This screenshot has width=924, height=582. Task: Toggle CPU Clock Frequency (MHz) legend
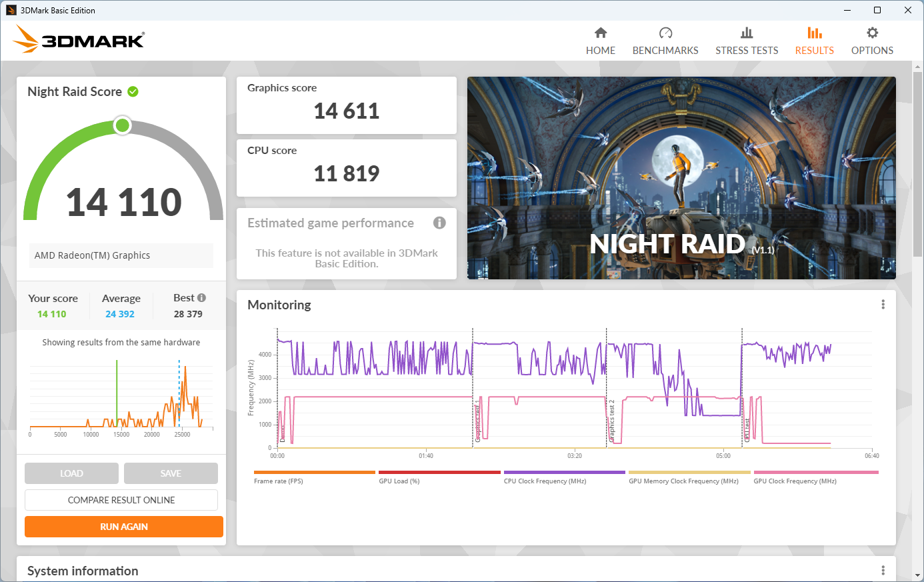coord(565,477)
